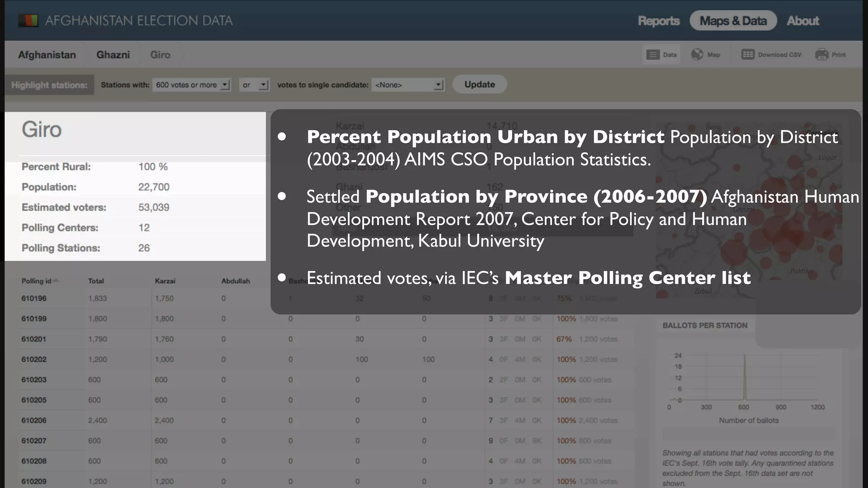The width and height of the screenshot is (868, 488).
Task: Go to Ghazni breadcrumb
Action: tap(113, 55)
